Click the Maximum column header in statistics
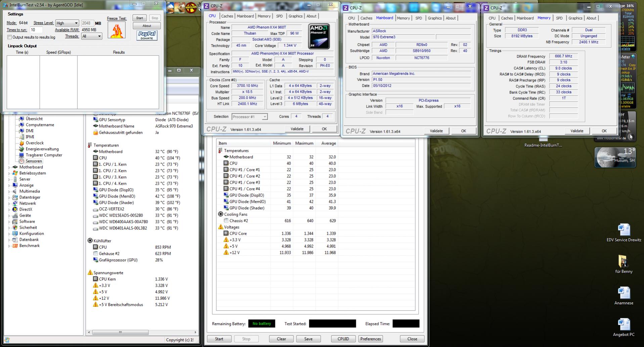The width and height of the screenshot is (644, 347). (x=304, y=143)
